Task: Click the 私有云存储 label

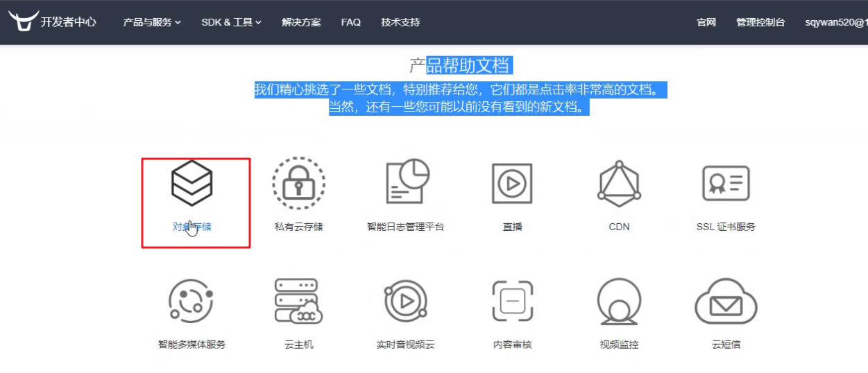Action: coord(299,227)
